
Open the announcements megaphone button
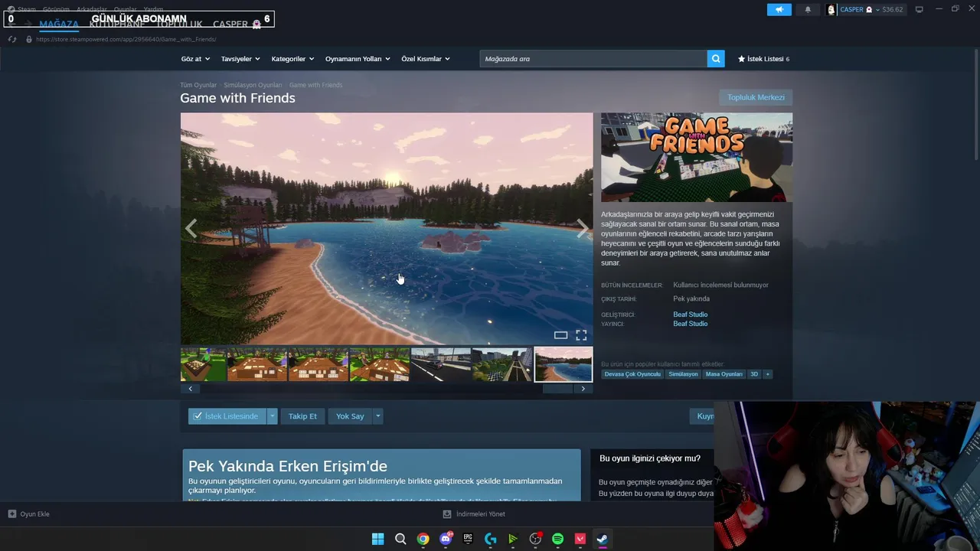(779, 10)
